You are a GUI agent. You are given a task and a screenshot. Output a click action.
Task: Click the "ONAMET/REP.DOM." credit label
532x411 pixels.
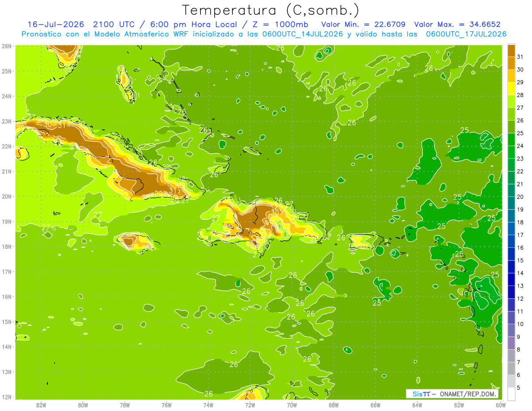(468, 394)
